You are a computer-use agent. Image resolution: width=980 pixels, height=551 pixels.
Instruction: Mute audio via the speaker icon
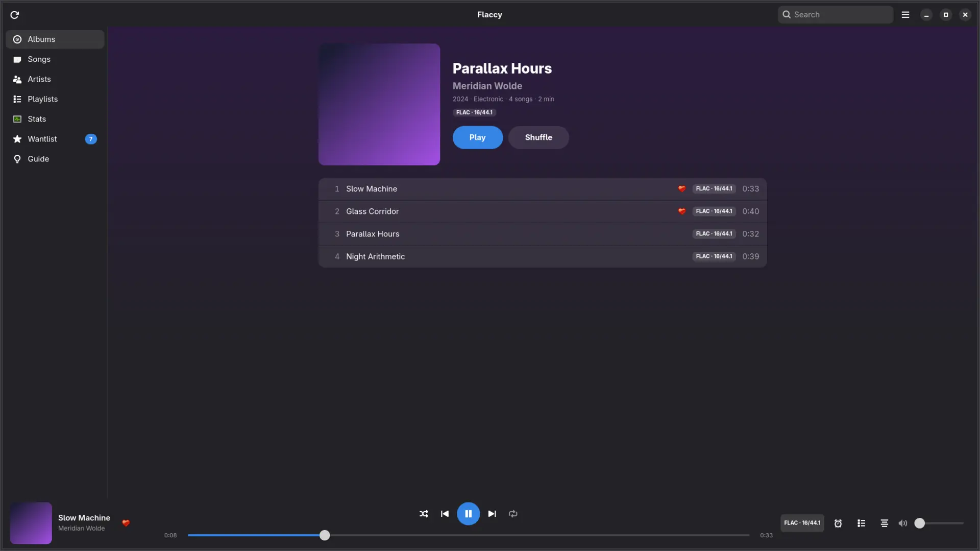[903, 523]
